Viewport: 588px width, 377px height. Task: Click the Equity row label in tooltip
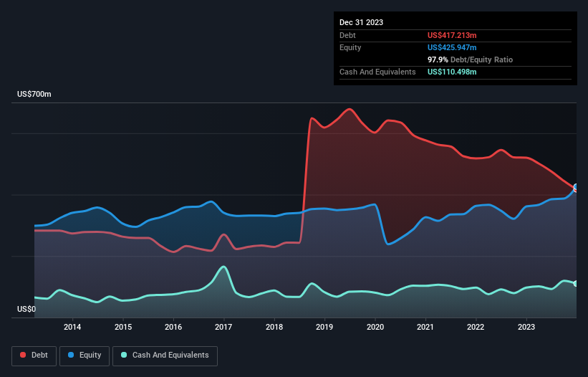[350, 47]
